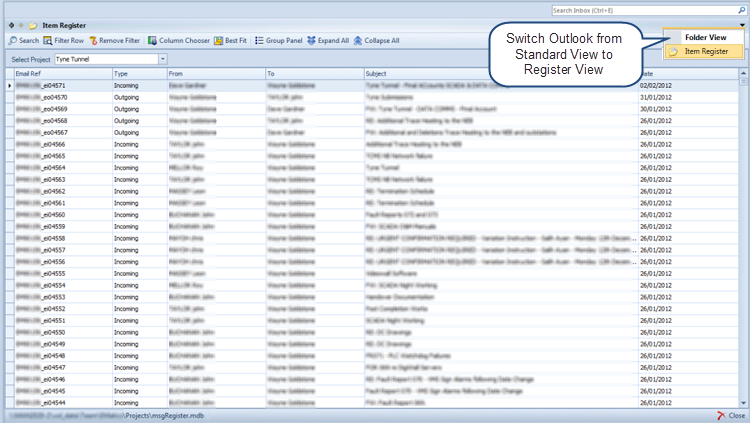Select row with reference ending ei04555

pyautogui.click(x=372, y=274)
